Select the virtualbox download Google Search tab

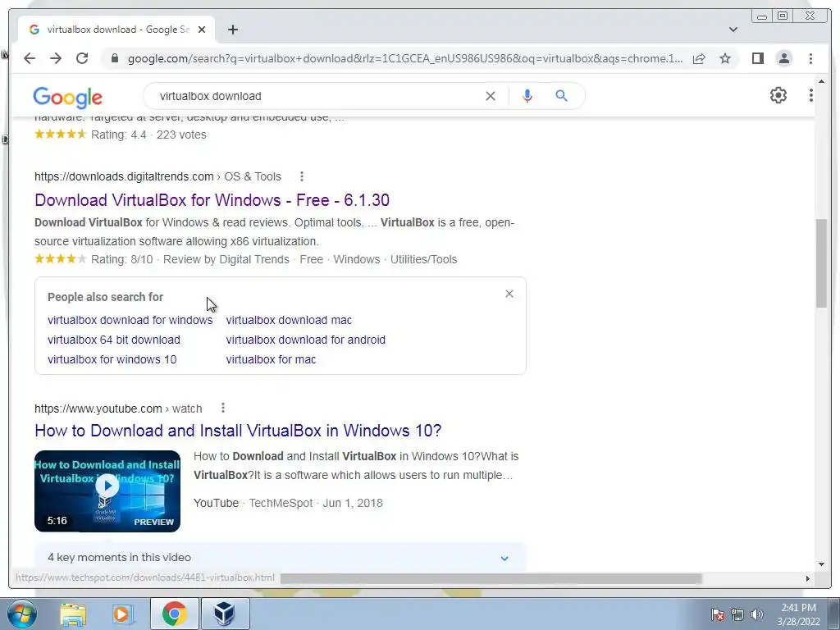116,30
